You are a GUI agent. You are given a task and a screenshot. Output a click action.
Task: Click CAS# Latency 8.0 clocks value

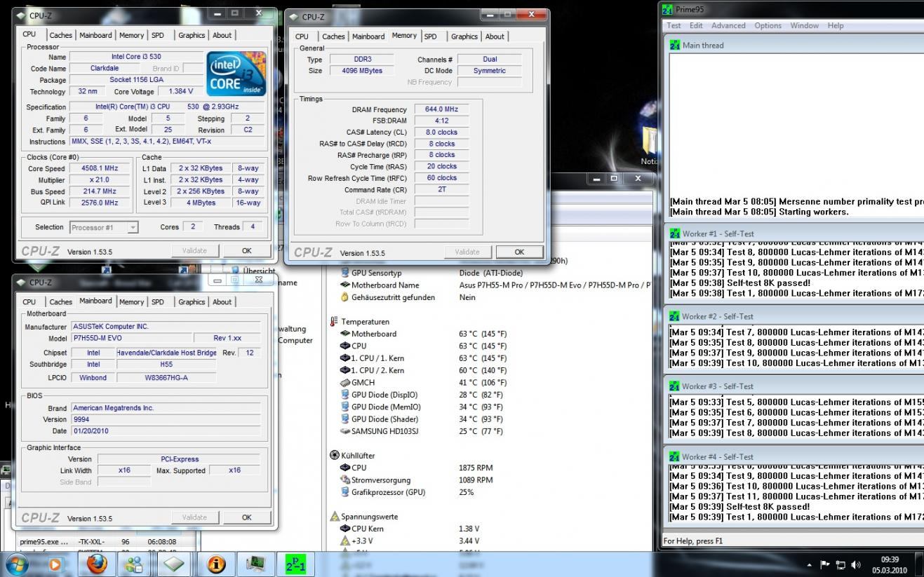tap(441, 132)
